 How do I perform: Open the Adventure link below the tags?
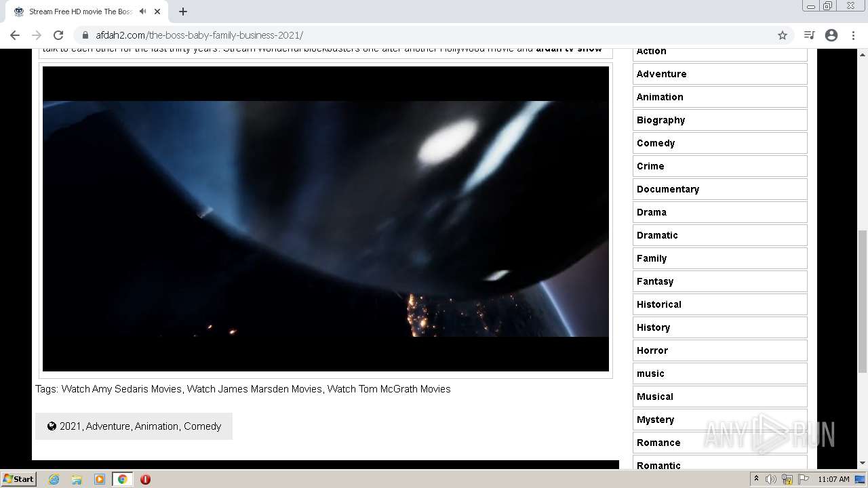108,426
